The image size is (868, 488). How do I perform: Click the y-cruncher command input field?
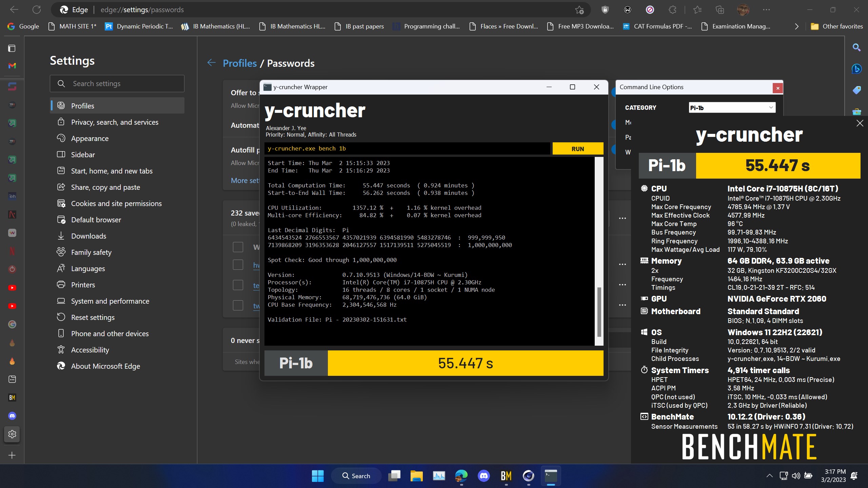pos(408,149)
